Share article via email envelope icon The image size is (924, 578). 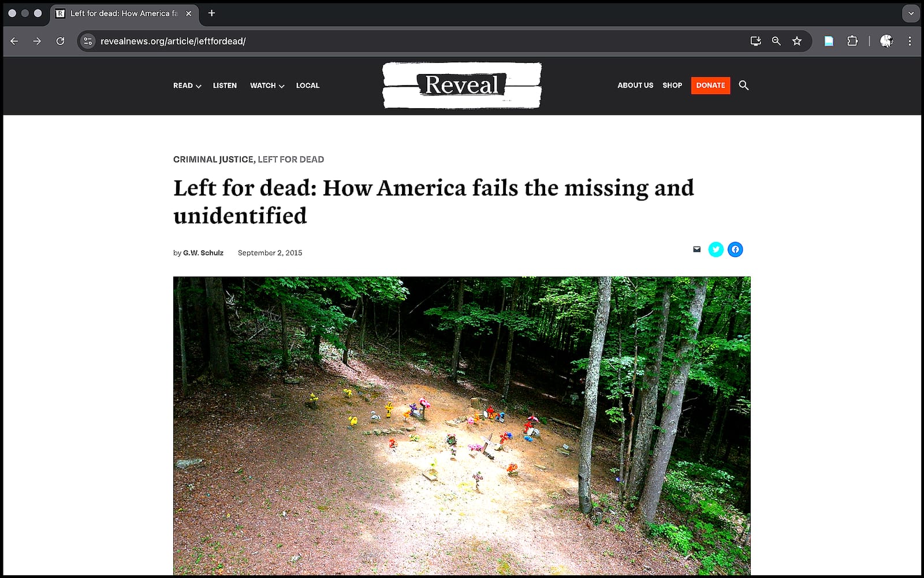pos(696,250)
